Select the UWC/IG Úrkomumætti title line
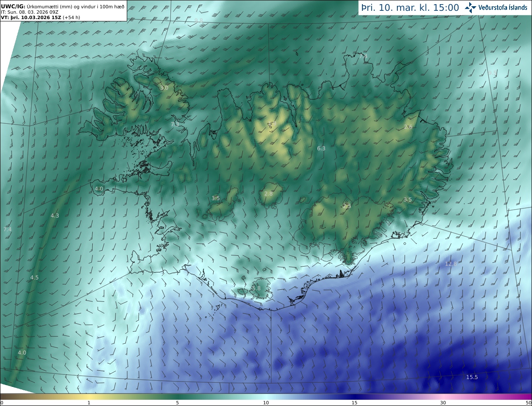The width and height of the screenshot is (532, 406). [63, 7]
